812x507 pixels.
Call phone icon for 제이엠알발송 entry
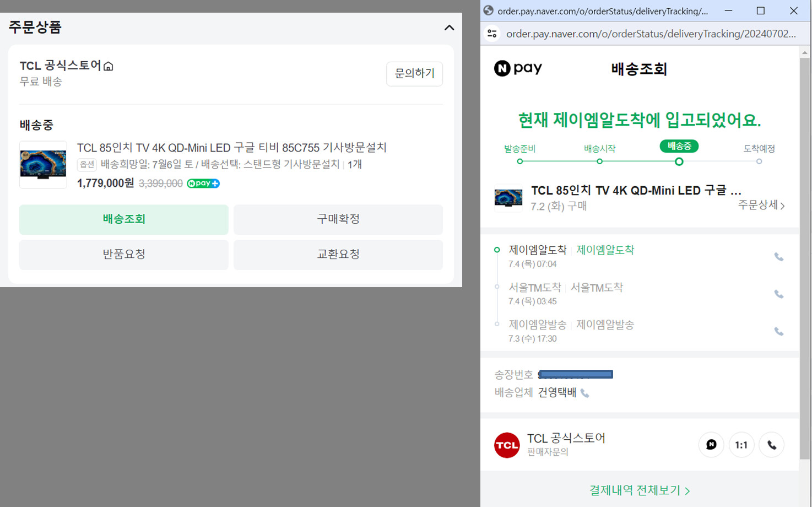(779, 332)
